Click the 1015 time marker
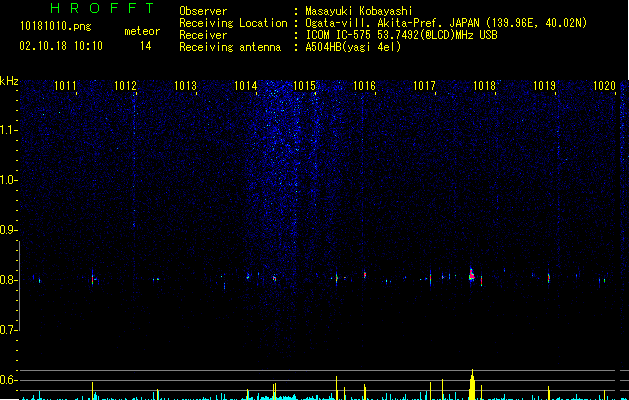Viewport: 629px width, 400px height. click(x=304, y=86)
